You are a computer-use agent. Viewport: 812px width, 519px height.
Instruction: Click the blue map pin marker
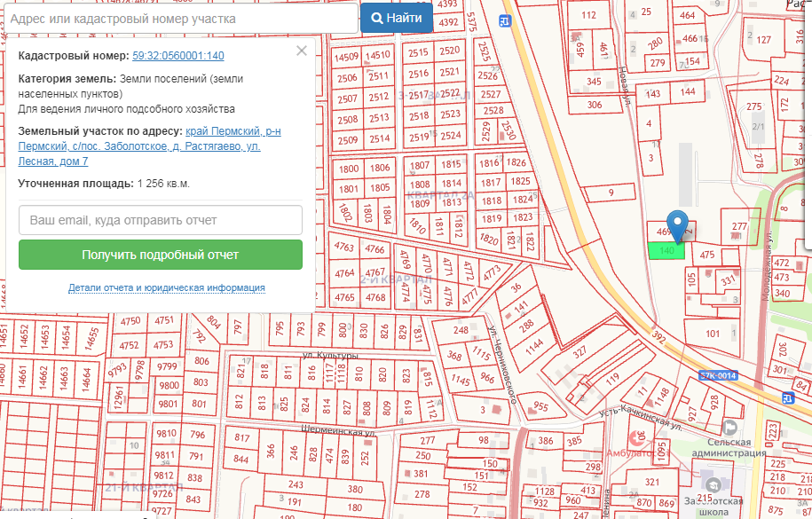point(678,224)
